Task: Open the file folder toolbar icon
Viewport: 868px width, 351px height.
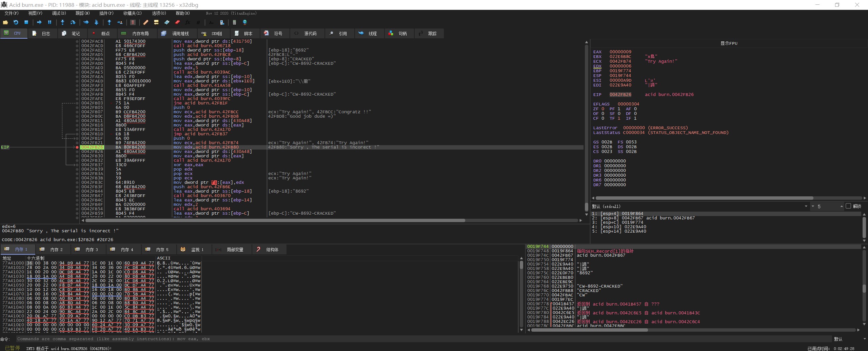Action: (5, 22)
